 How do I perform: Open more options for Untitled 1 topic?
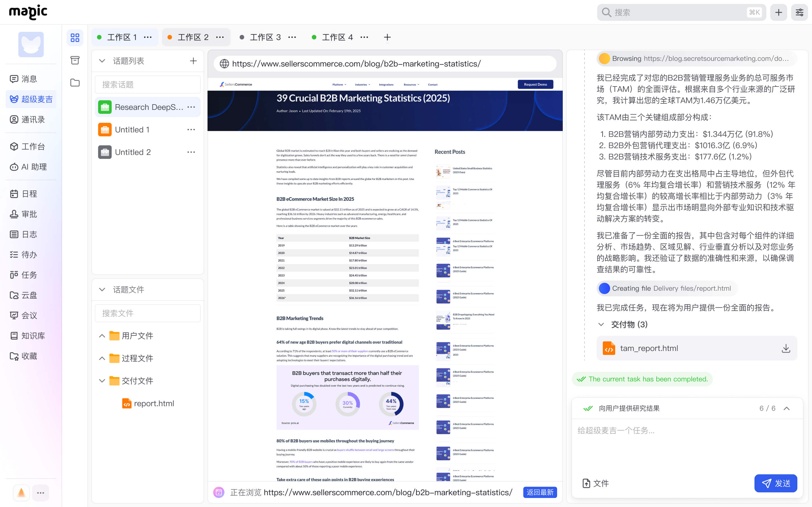pos(191,130)
